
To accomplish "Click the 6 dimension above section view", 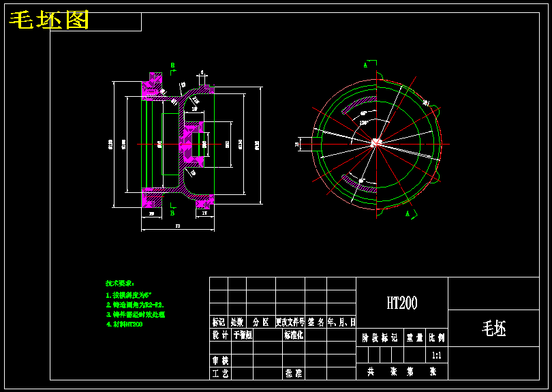I will 202,72.
